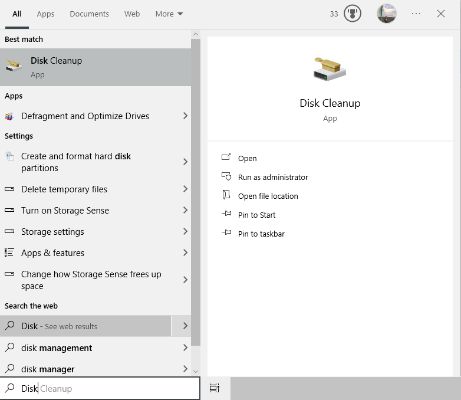Click the magnifier icon in the search box
Viewport: 461px width, 400px height.
(x=10, y=388)
